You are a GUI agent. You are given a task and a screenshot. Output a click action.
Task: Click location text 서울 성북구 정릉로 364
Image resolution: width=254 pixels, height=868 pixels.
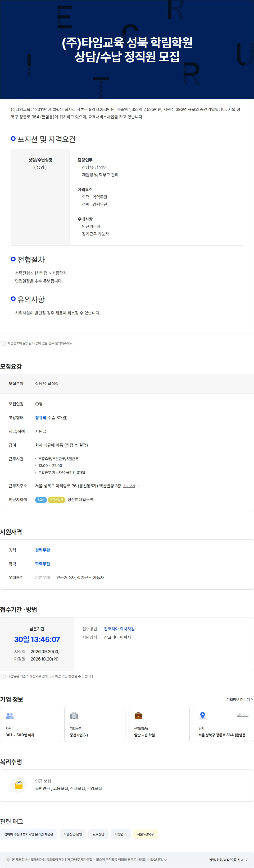pos(223,735)
